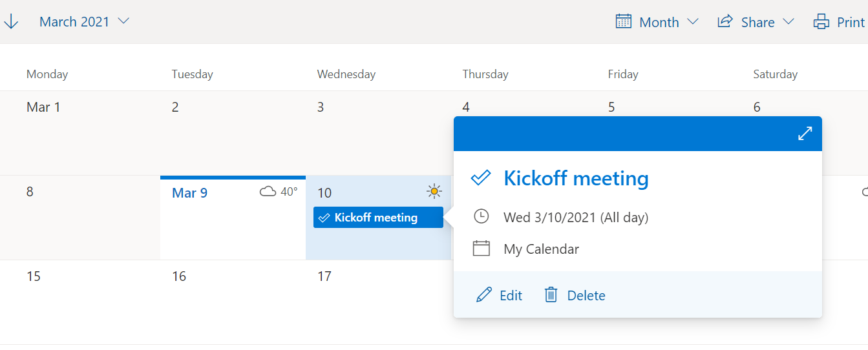The image size is (868, 350).
Task: Click the printer icon
Action: click(821, 22)
